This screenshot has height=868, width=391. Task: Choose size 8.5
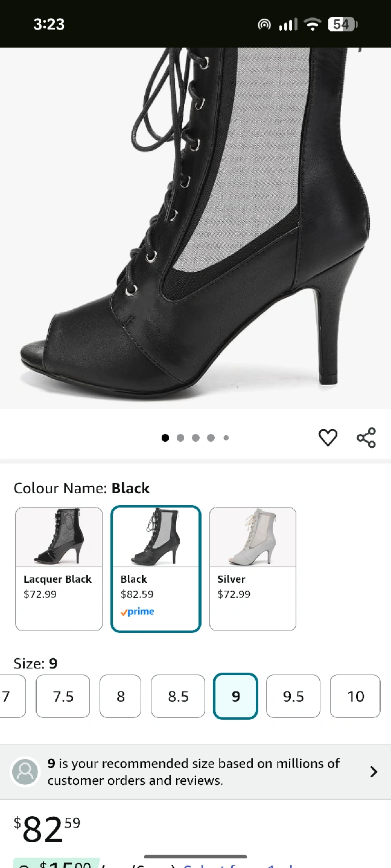coord(178,696)
